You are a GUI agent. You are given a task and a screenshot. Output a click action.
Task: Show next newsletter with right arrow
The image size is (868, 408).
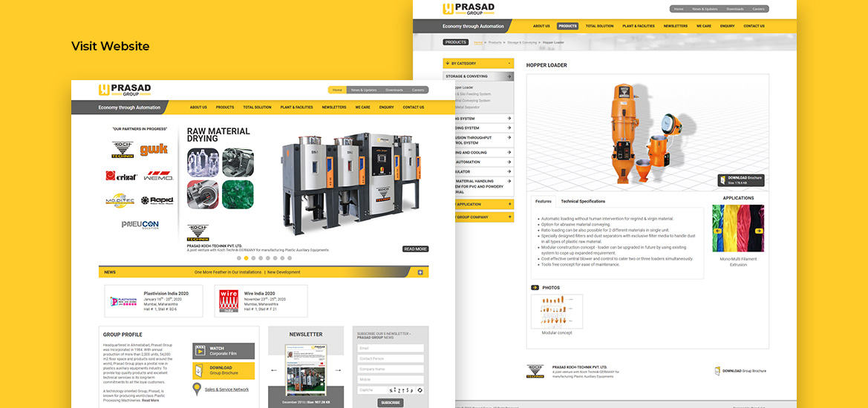(338, 370)
